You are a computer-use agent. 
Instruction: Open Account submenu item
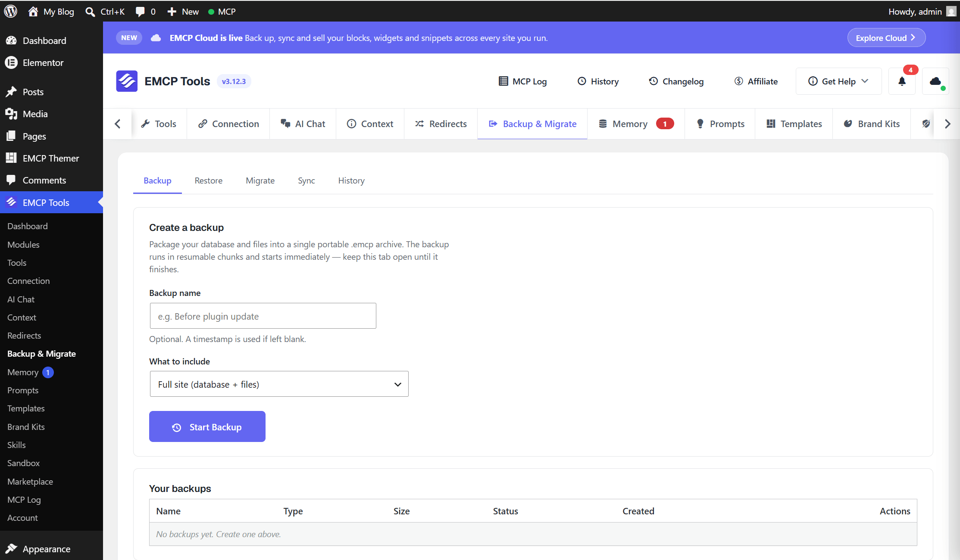22,518
